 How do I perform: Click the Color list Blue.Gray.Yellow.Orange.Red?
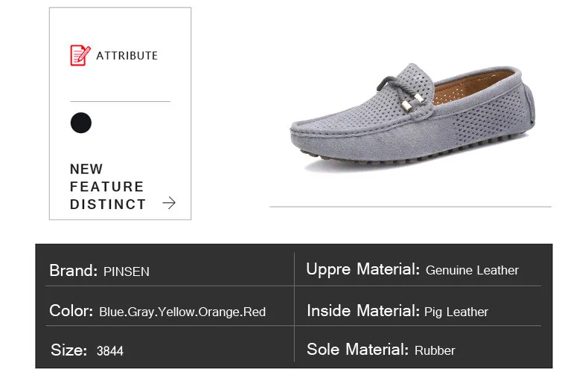182,312
